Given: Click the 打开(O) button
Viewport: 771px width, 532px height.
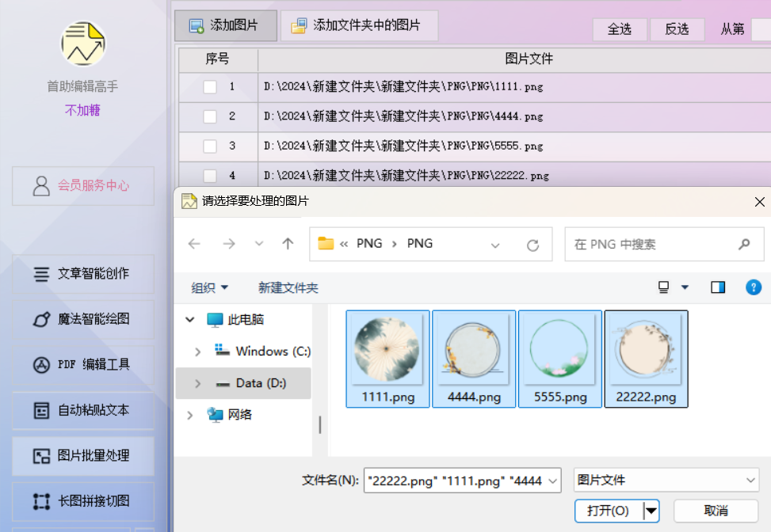Looking at the screenshot, I should [609, 511].
